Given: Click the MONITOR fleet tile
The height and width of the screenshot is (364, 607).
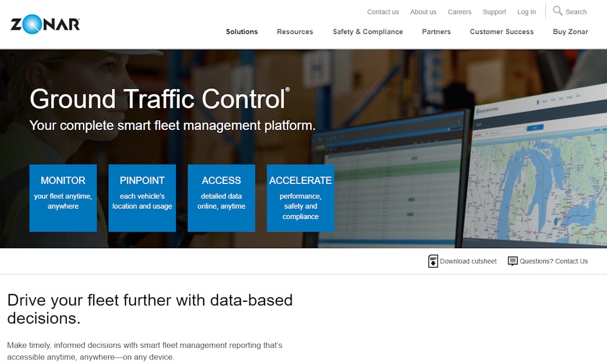Looking at the screenshot, I should (x=63, y=198).
